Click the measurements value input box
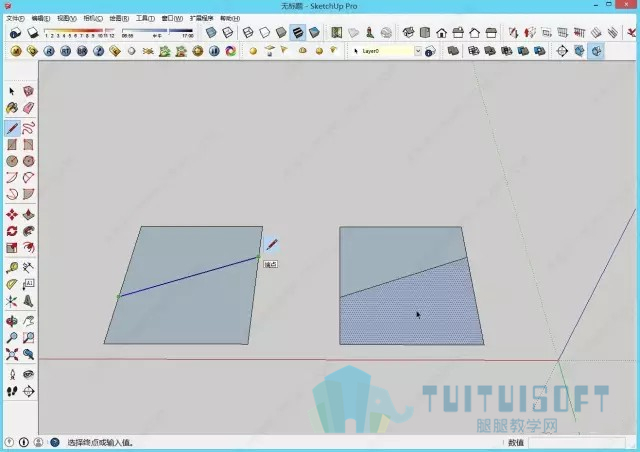Viewport: 640px width, 452px height. (576, 443)
